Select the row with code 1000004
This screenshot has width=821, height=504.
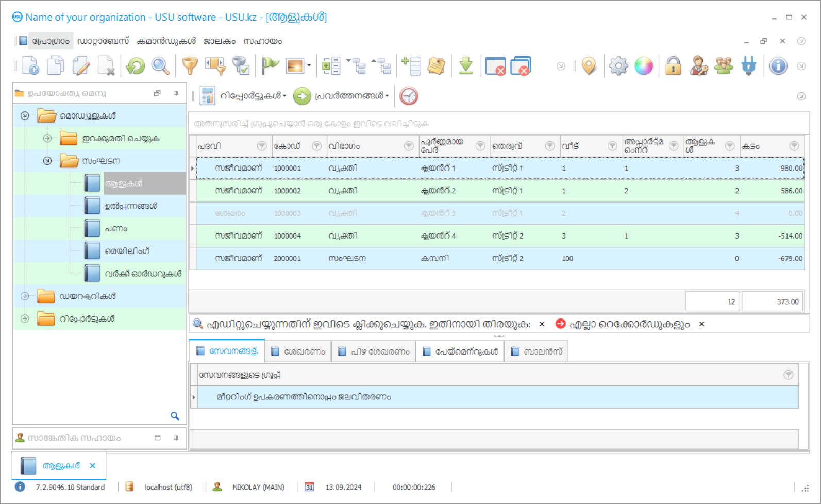coord(287,236)
